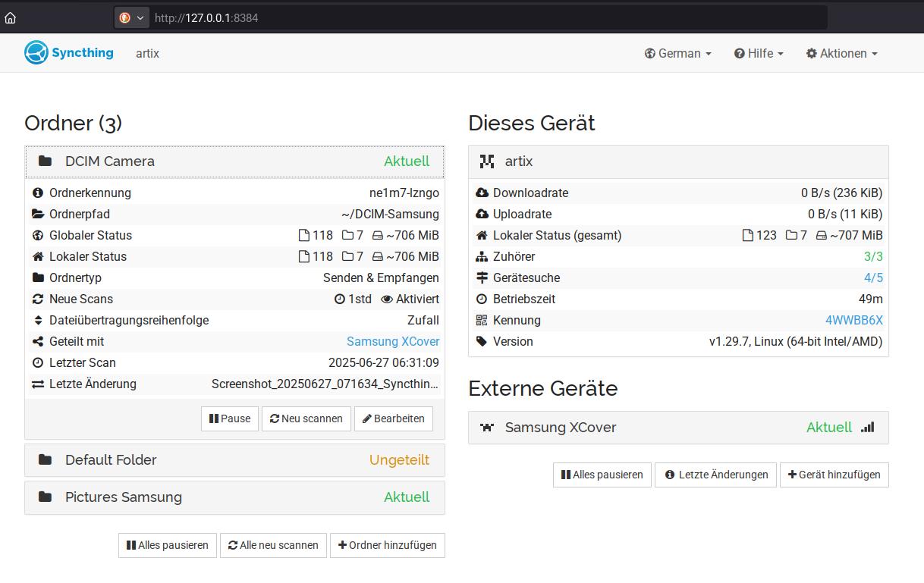
Task: Click the browser home icon
Action: (x=11, y=17)
